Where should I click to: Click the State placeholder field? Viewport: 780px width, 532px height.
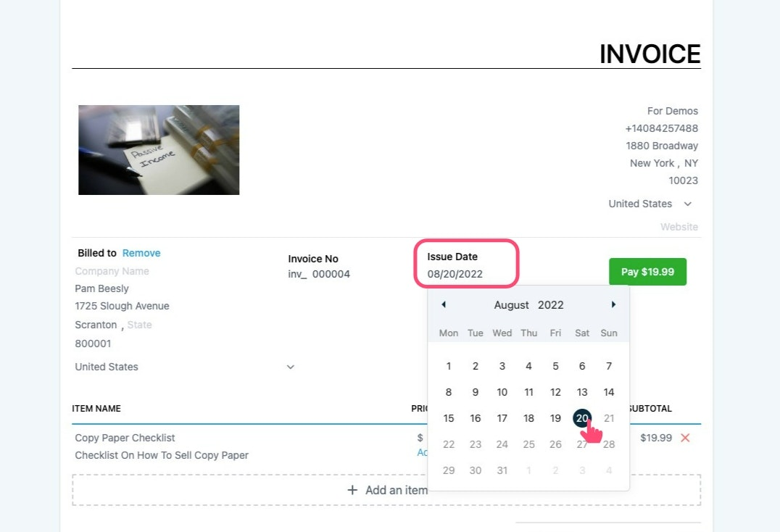point(139,325)
